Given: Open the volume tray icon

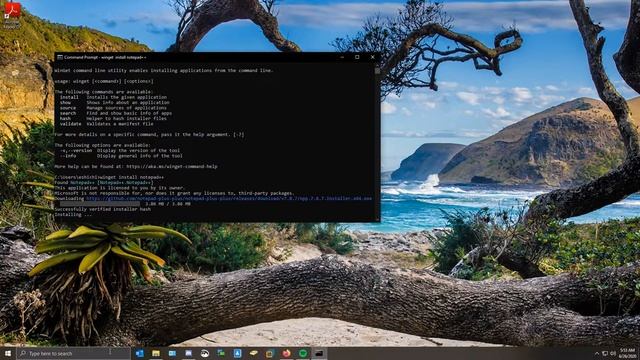Looking at the screenshot, I should pos(613,353).
